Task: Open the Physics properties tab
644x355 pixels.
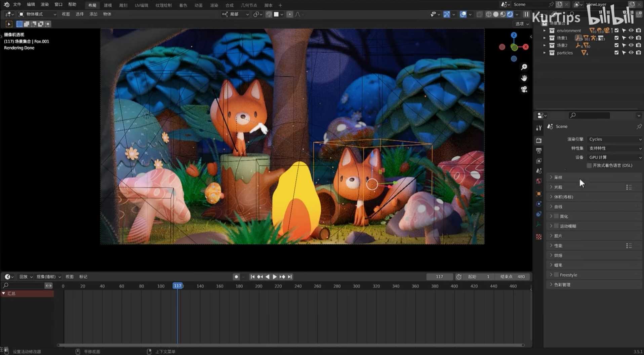Action: click(539, 204)
